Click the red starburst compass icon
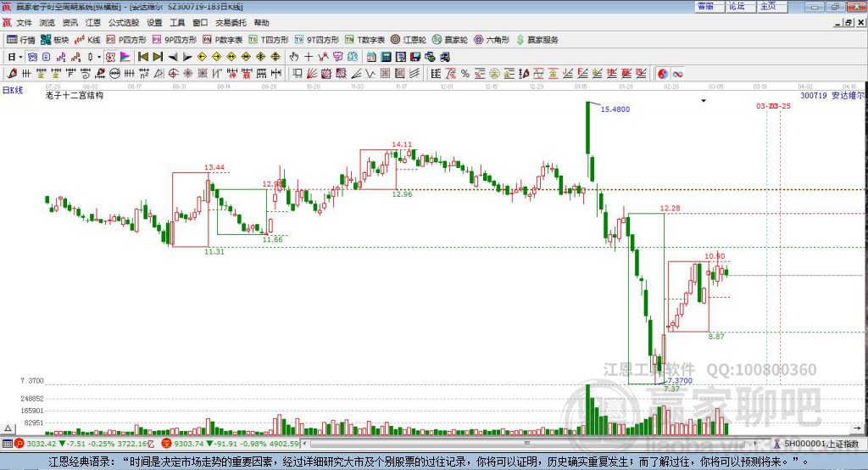This screenshot has height=470, width=868. tap(187, 73)
